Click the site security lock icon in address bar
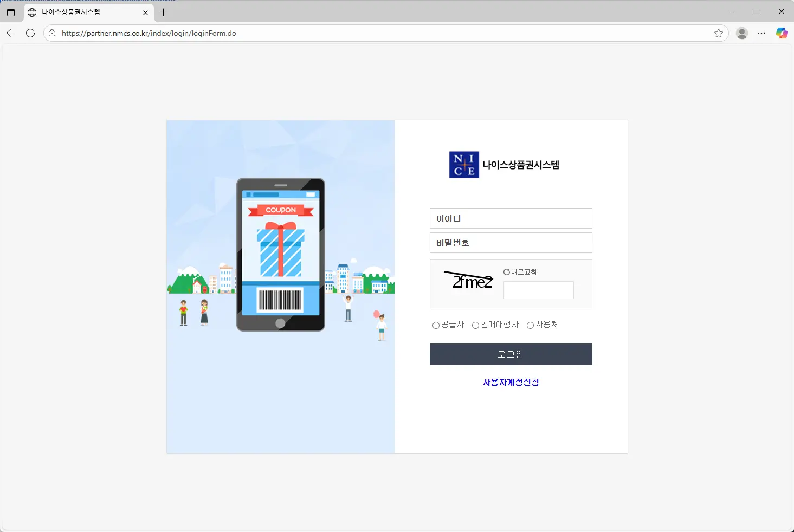The height and width of the screenshot is (532, 794). point(52,33)
